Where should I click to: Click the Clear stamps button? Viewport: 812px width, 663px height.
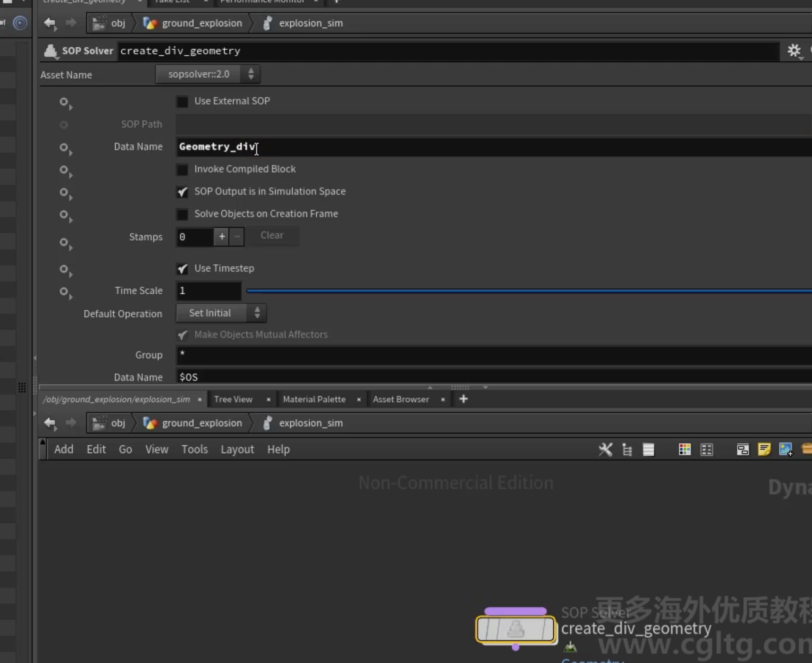click(x=272, y=235)
